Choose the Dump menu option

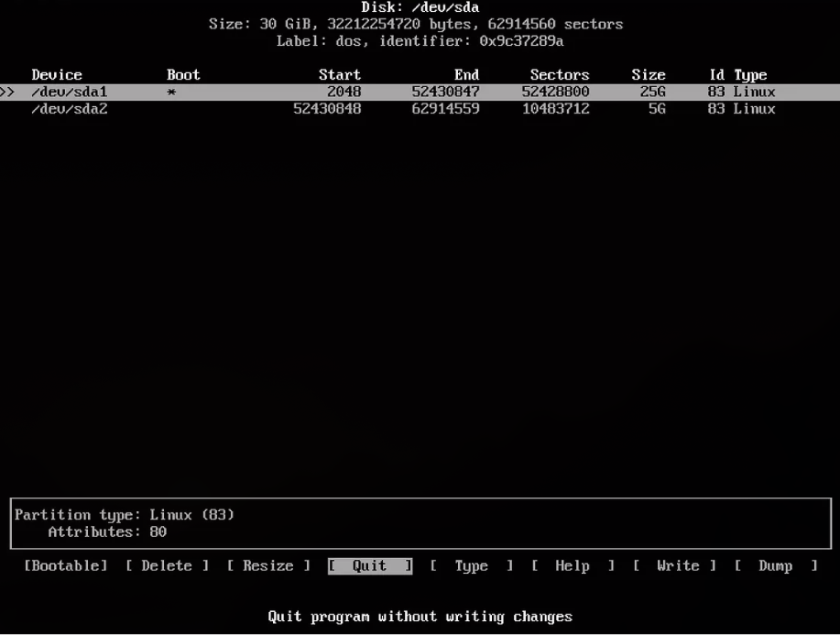tap(775, 566)
